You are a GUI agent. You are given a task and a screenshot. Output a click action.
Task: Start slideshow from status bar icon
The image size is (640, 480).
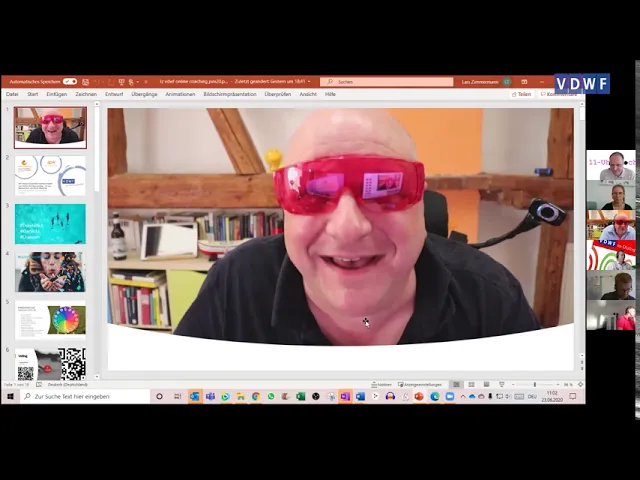click(502, 384)
